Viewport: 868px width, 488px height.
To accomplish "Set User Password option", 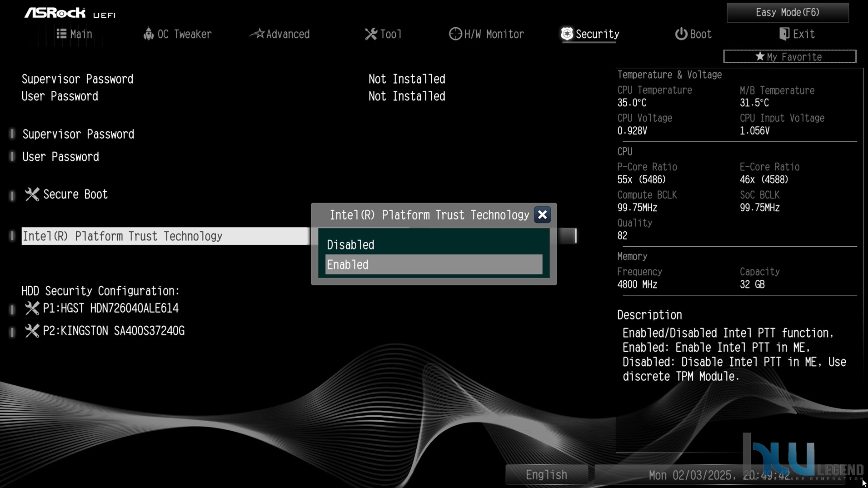I will 60,157.
